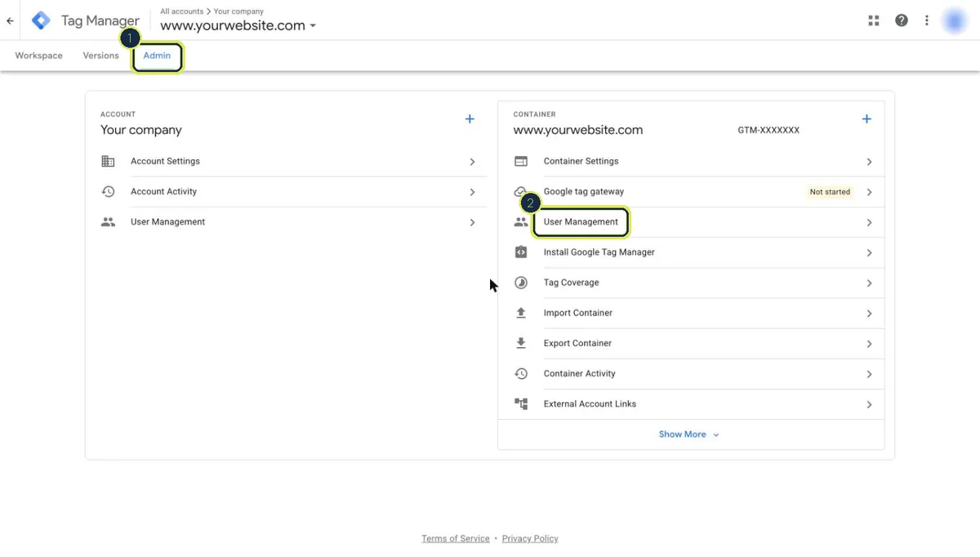Click chevron on Account Activity row
The width and height of the screenshot is (980, 557).
click(x=472, y=192)
